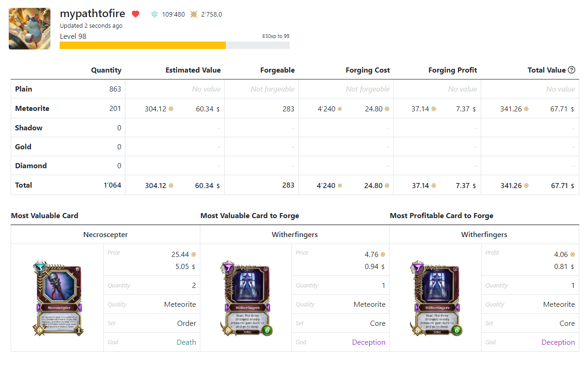Click the Total Value help question mark icon
This screenshot has height=366, width=588.
[x=571, y=70]
